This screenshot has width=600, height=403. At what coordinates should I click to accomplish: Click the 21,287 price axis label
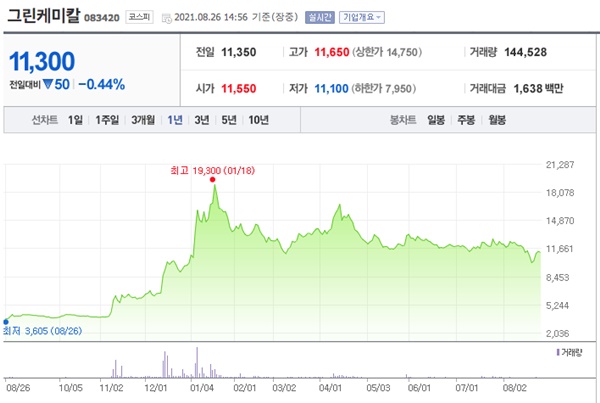560,165
